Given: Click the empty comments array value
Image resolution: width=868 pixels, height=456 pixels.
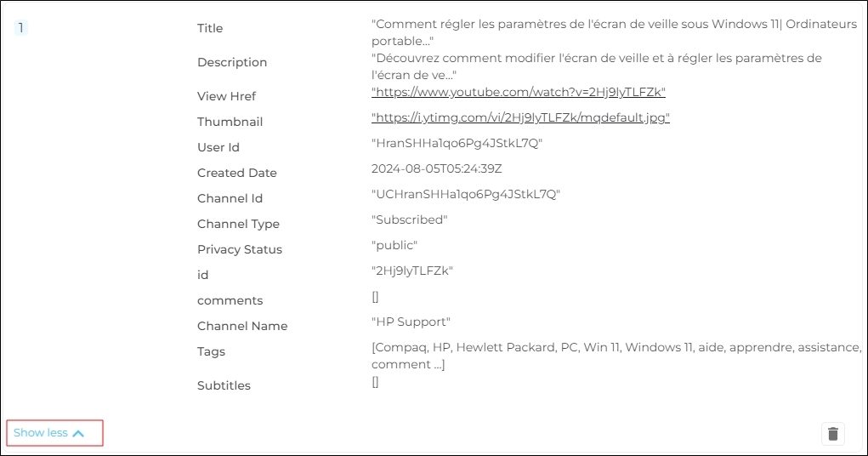Looking at the screenshot, I should click(375, 297).
